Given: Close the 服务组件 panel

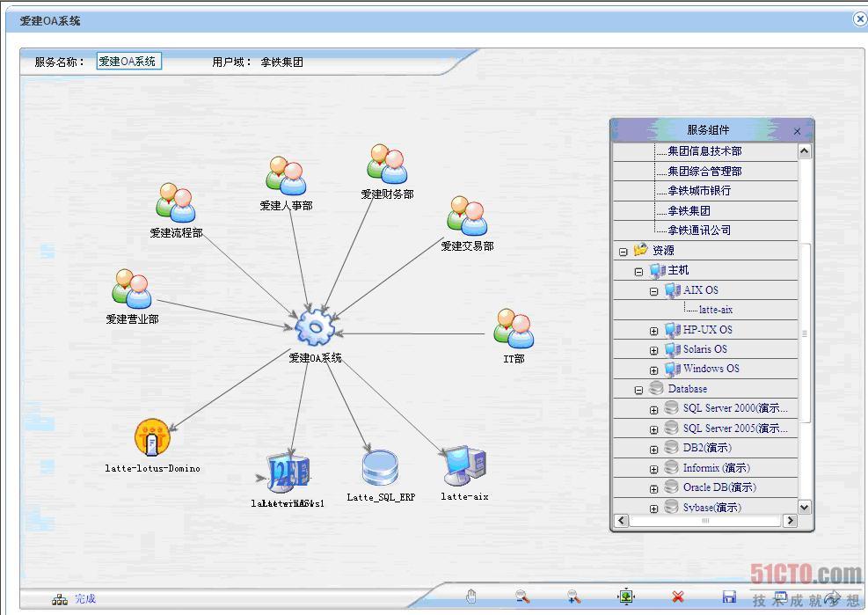Looking at the screenshot, I should click(797, 131).
